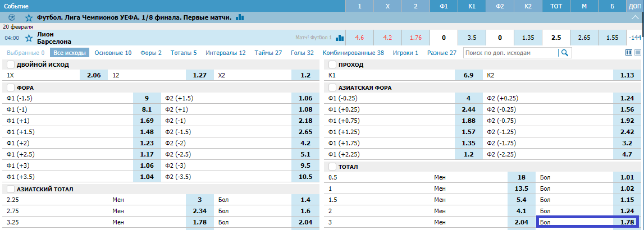Click the search field Поиск по доп. исходам
Image resolution: width=644 pixels, height=230 pixels.
click(511, 53)
